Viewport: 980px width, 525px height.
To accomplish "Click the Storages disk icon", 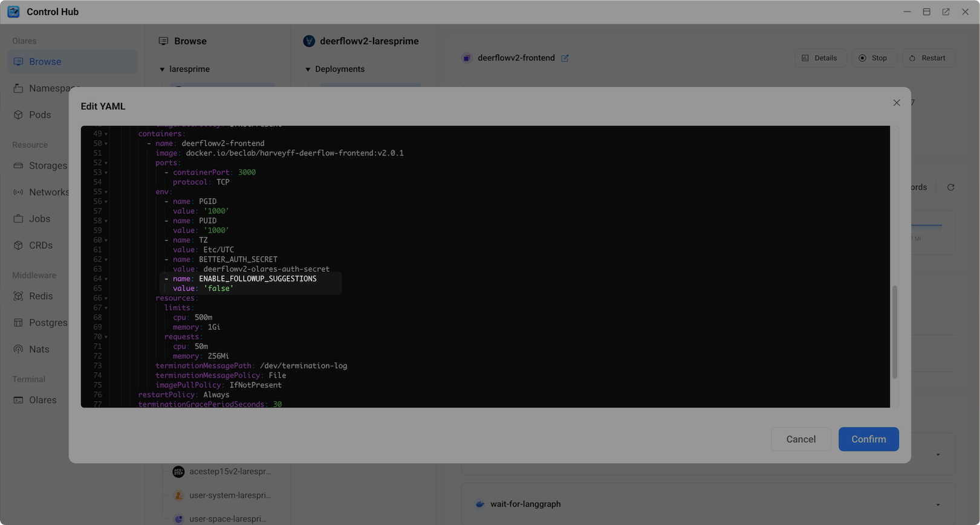I will click(18, 166).
